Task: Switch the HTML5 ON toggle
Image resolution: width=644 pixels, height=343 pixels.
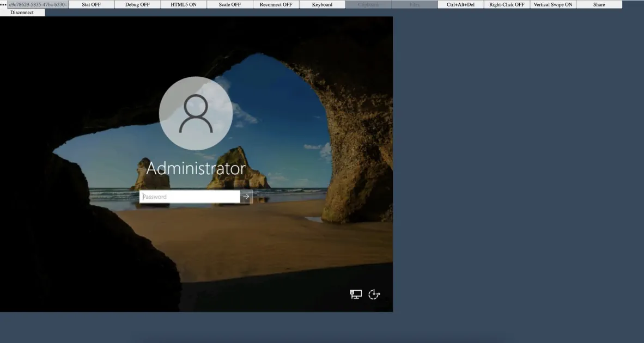Action: [184, 4]
